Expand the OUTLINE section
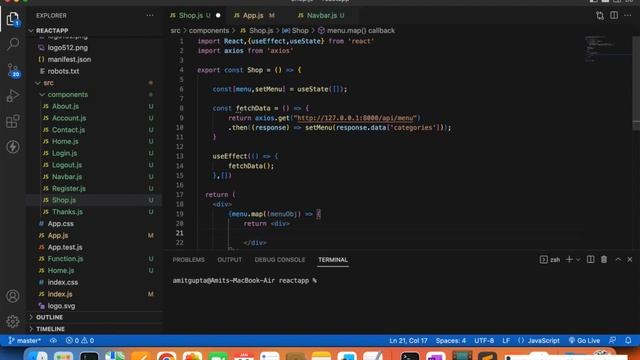The height and width of the screenshot is (360, 640). (49, 317)
